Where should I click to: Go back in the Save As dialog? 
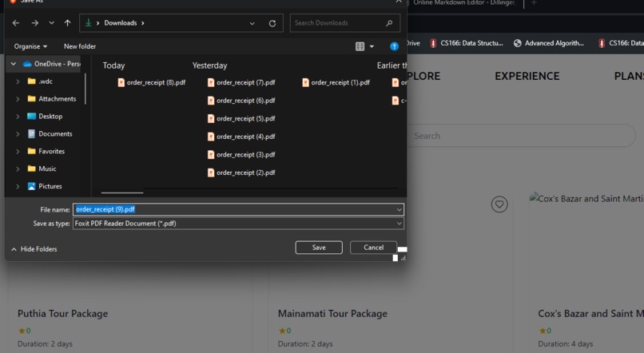[16, 23]
